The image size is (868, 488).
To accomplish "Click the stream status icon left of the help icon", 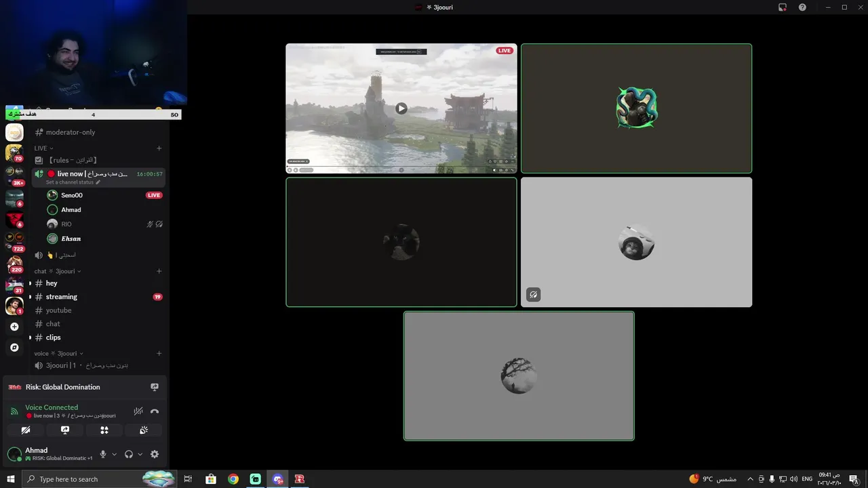I will pyautogui.click(x=783, y=7).
